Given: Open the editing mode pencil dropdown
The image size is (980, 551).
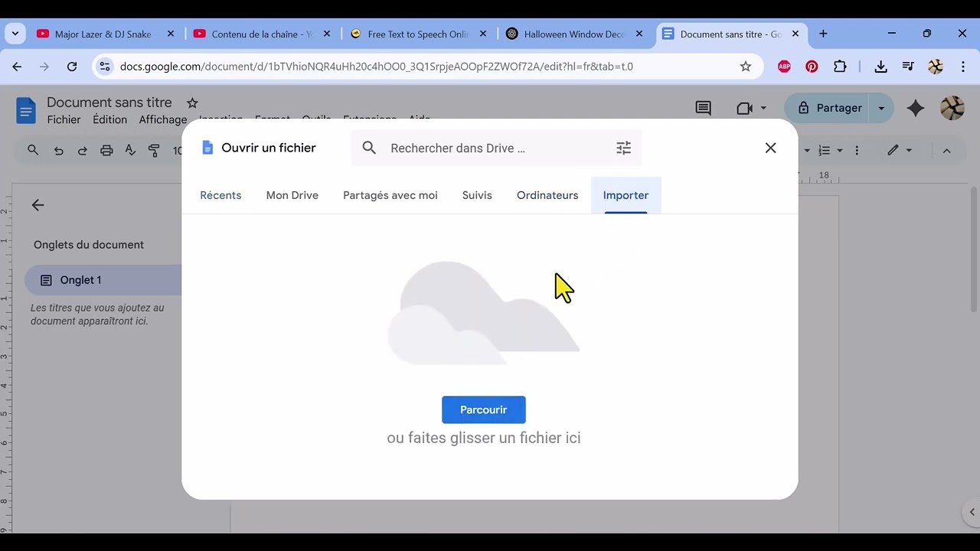Looking at the screenshot, I should pyautogui.click(x=900, y=151).
